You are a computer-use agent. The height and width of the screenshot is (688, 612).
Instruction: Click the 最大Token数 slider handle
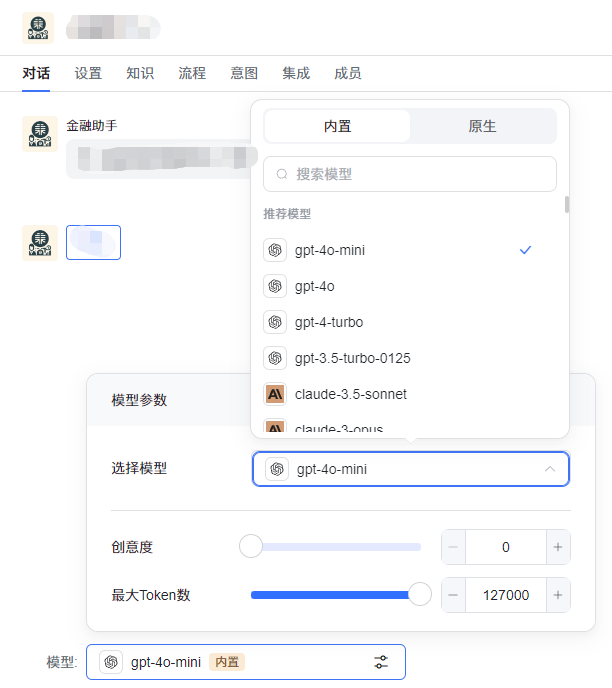[420, 594]
